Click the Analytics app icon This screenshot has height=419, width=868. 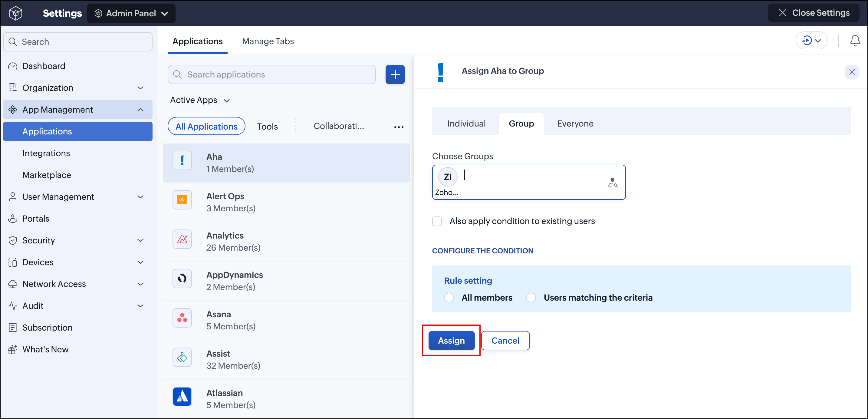182,239
